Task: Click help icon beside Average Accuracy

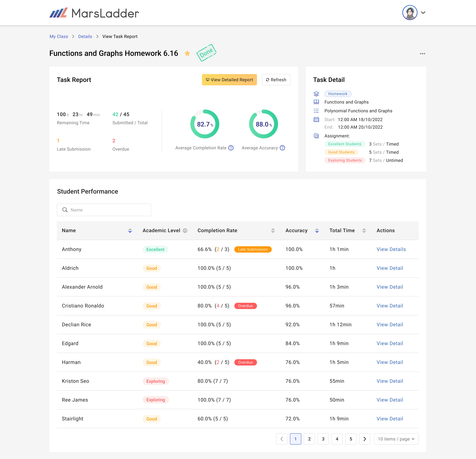Action: (x=282, y=148)
